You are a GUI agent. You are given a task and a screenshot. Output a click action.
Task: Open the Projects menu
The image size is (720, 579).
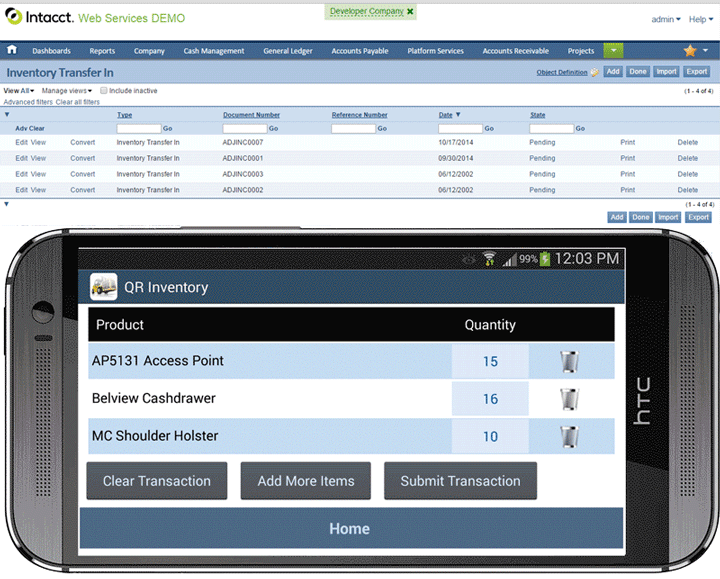coord(581,51)
